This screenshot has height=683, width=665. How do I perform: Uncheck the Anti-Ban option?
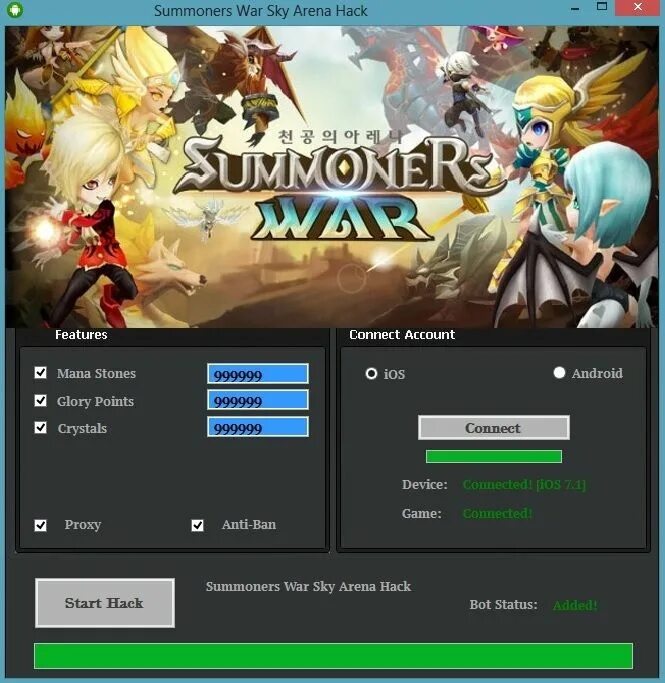197,525
